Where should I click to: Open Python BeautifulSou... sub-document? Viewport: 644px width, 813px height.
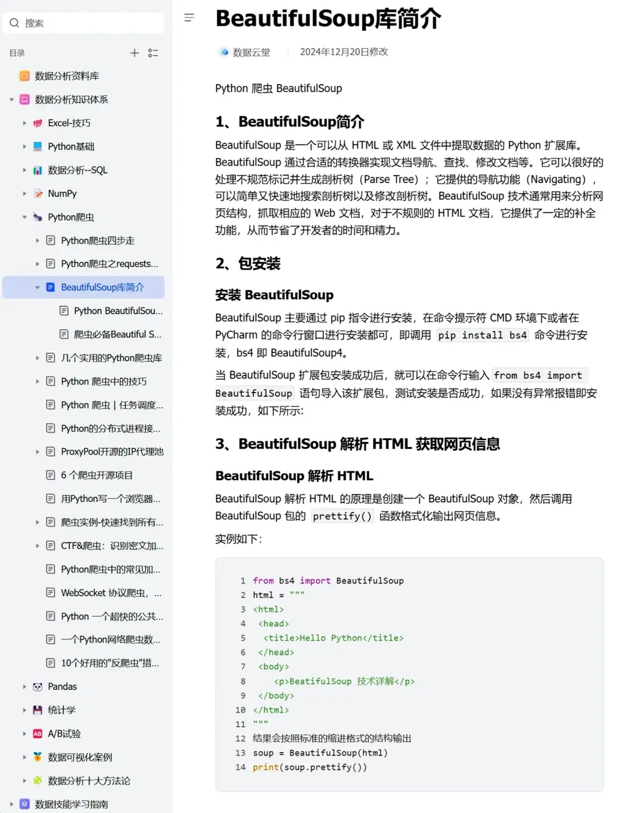click(119, 311)
